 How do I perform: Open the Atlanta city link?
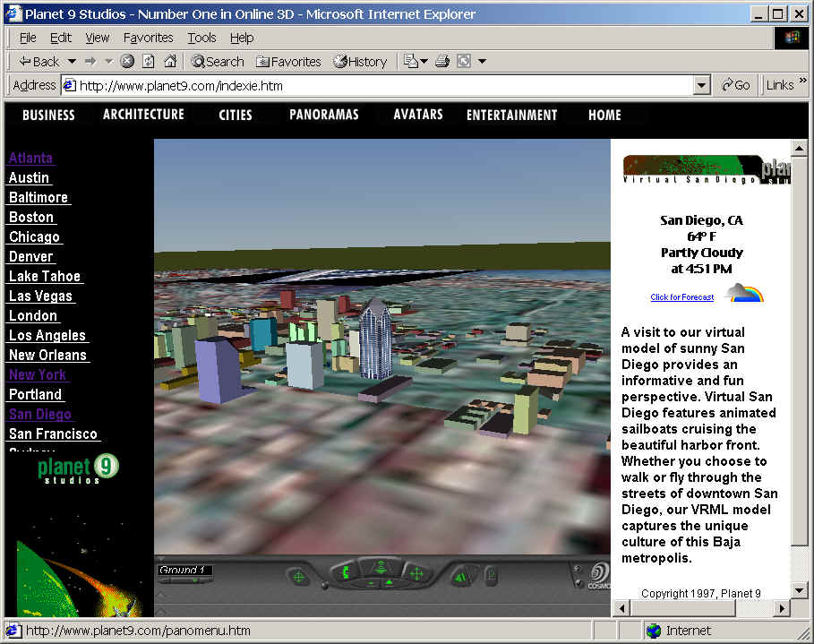[x=30, y=158]
